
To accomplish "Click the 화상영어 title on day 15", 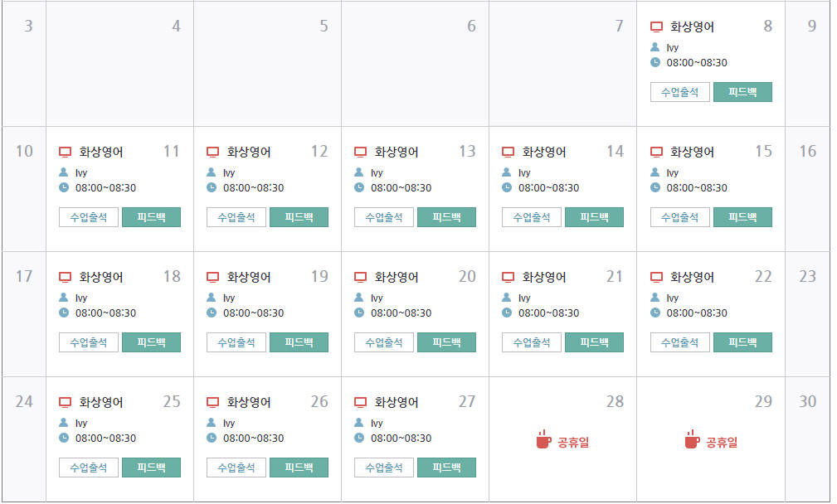I will (692, 152).
